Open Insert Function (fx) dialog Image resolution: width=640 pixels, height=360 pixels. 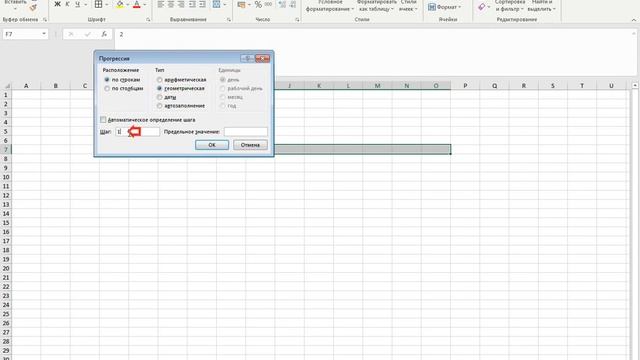tap(104, 34)
